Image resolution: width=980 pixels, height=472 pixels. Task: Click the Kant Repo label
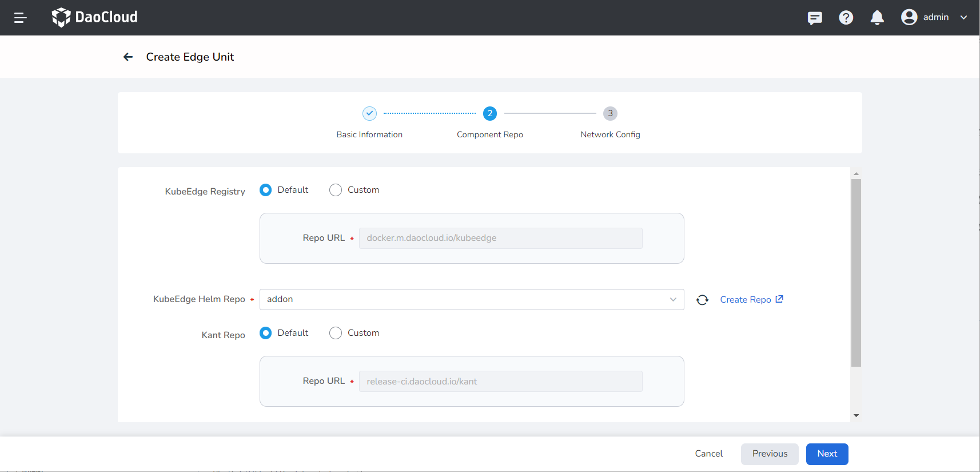click(x=223, y=335)
